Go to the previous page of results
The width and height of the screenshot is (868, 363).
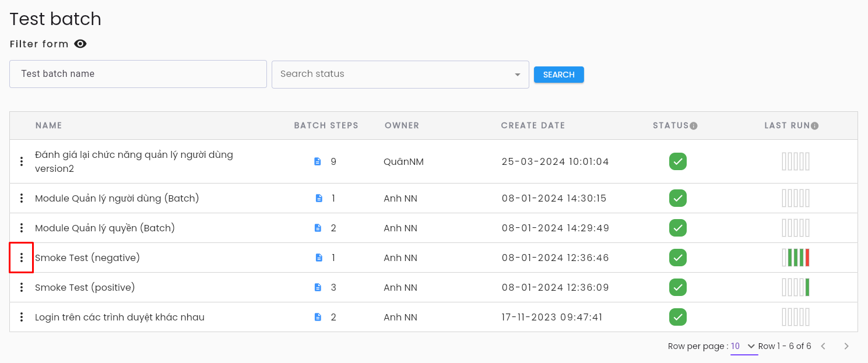pyautogui.click(x=823, y=346)
